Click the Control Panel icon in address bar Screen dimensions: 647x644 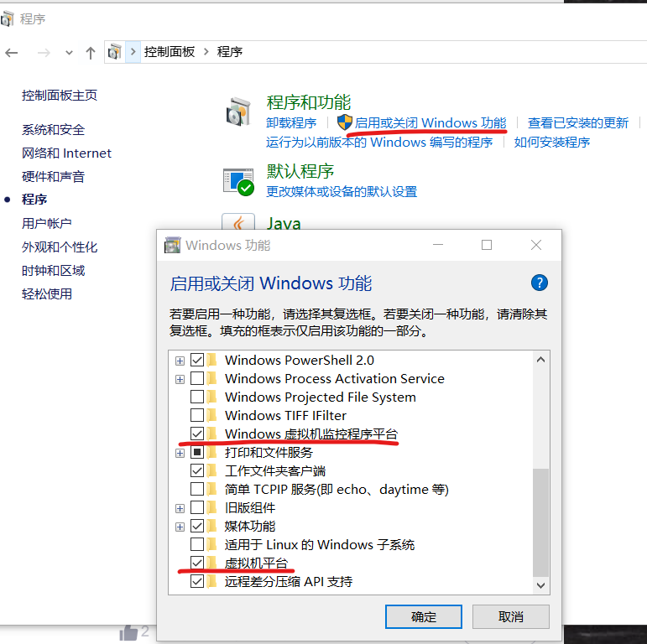pyautogui.click(x=115, y=51)
